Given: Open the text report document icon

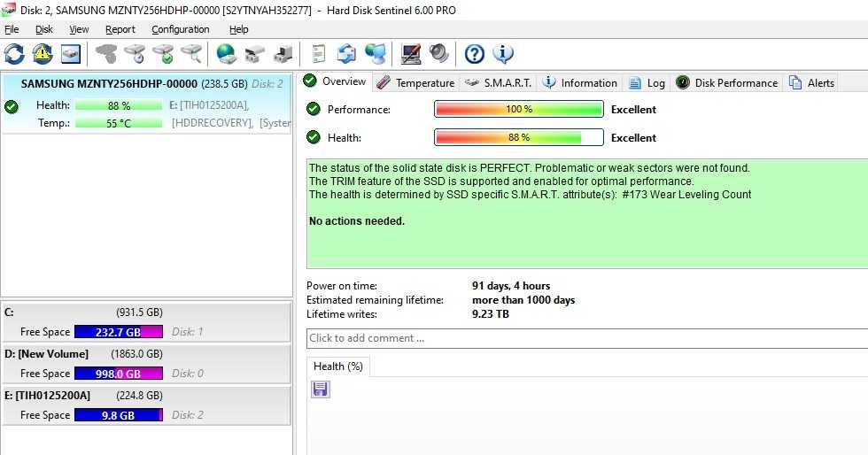Looking at the screenshot, I should [x=318, y=54].
